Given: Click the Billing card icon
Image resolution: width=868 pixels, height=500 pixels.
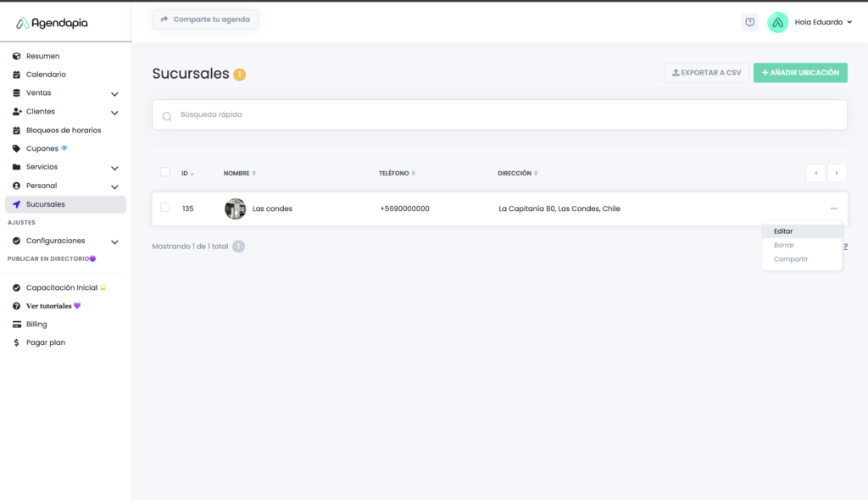Looking at the screenshot, I should (x=16, y=324).
